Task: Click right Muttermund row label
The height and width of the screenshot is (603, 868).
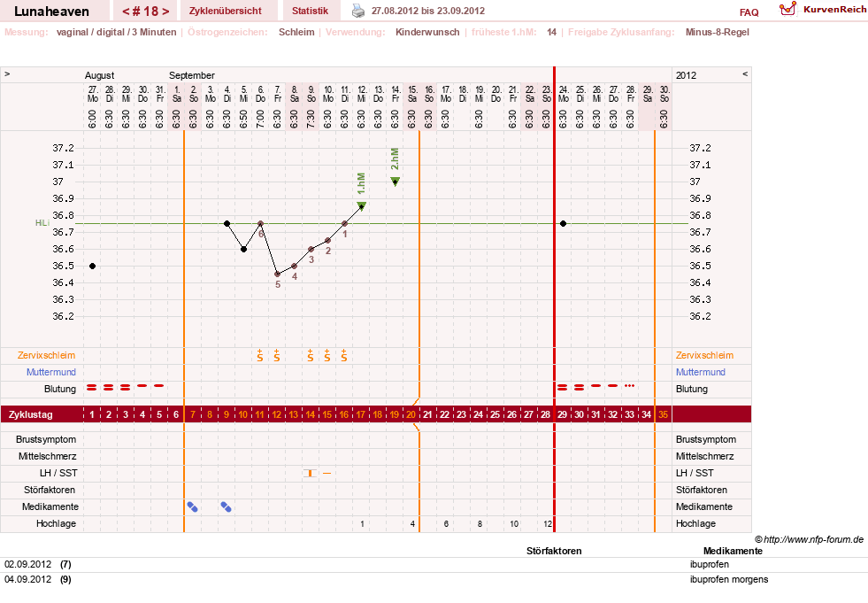Action: 700,372
